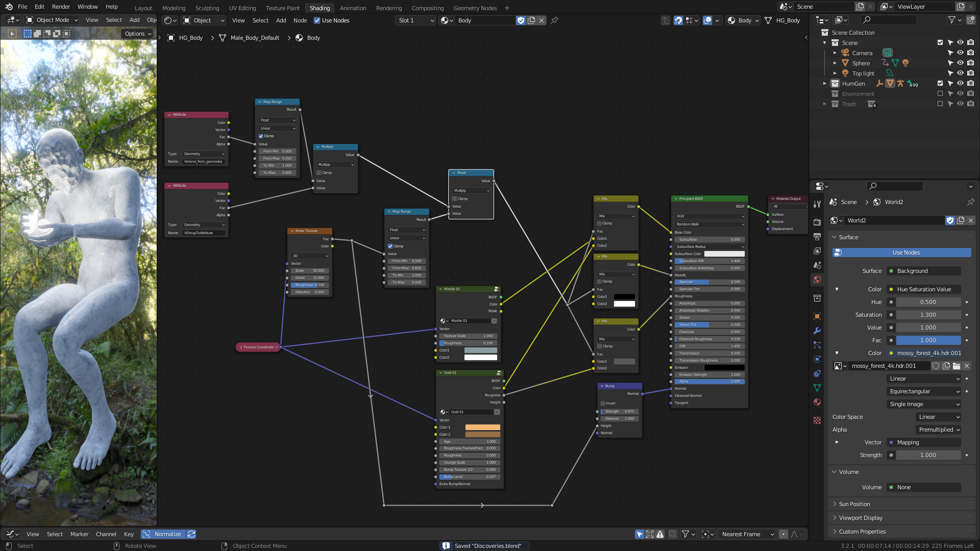Open the Object Constraints properties tab

click(817, 373)
